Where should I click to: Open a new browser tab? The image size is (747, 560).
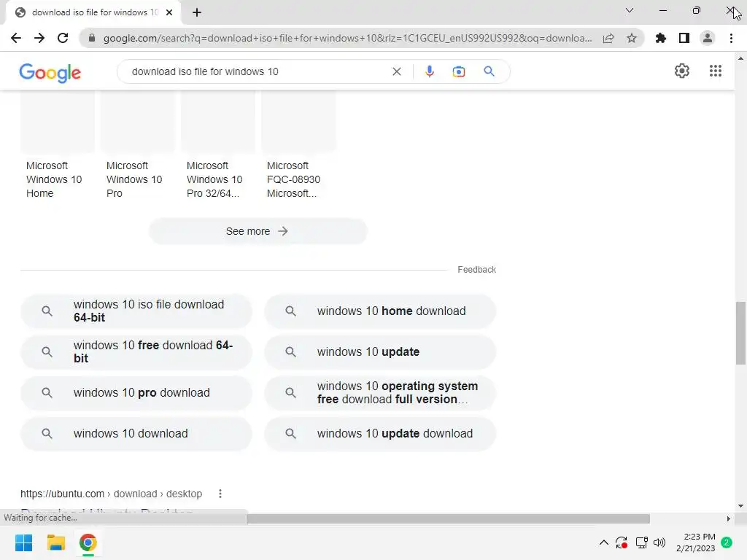pos(197,12)
